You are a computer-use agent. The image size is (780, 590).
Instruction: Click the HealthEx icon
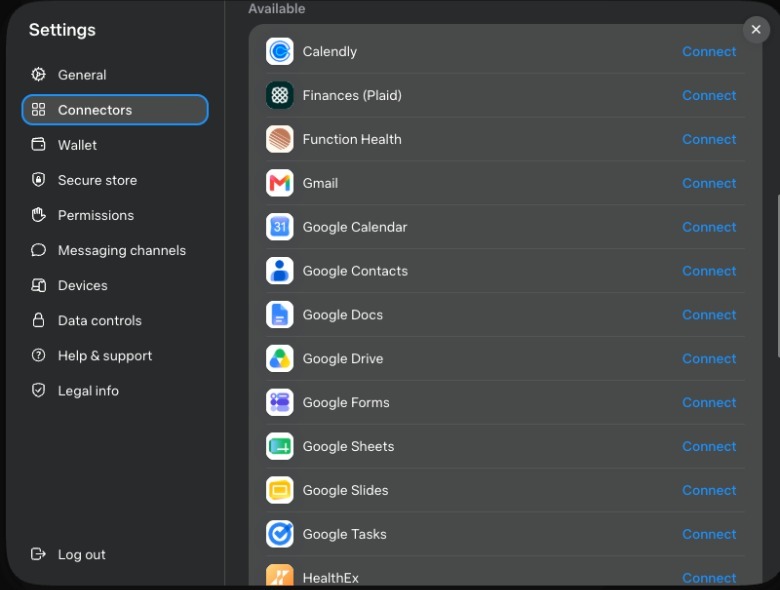[280, 576]
